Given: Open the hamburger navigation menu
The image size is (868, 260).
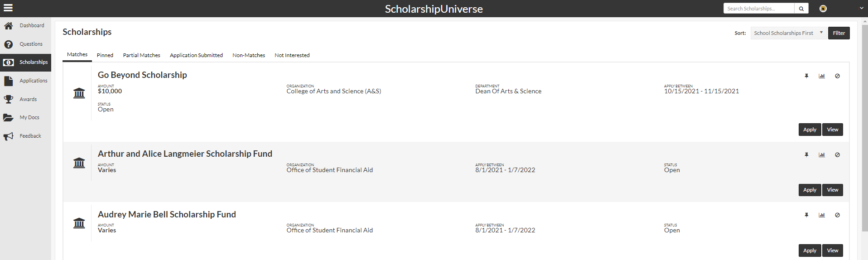Looking at the screenshot, I should [x=8, y=8].
